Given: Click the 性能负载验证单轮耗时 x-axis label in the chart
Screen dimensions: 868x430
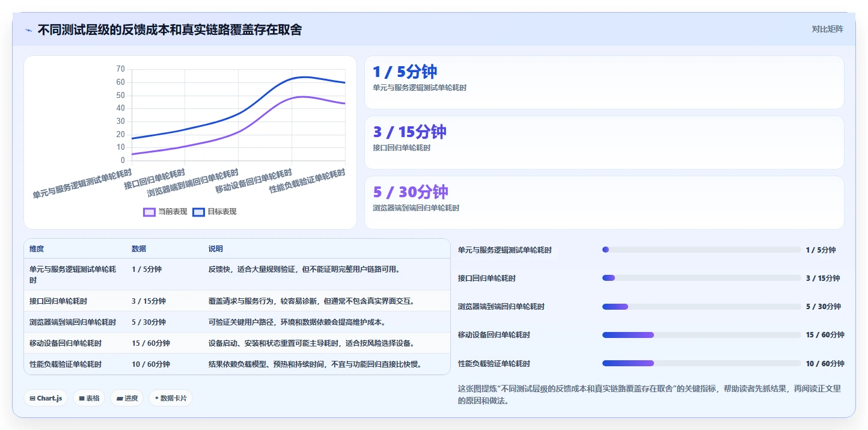Looking at the screenshot, I should point(307,181).
